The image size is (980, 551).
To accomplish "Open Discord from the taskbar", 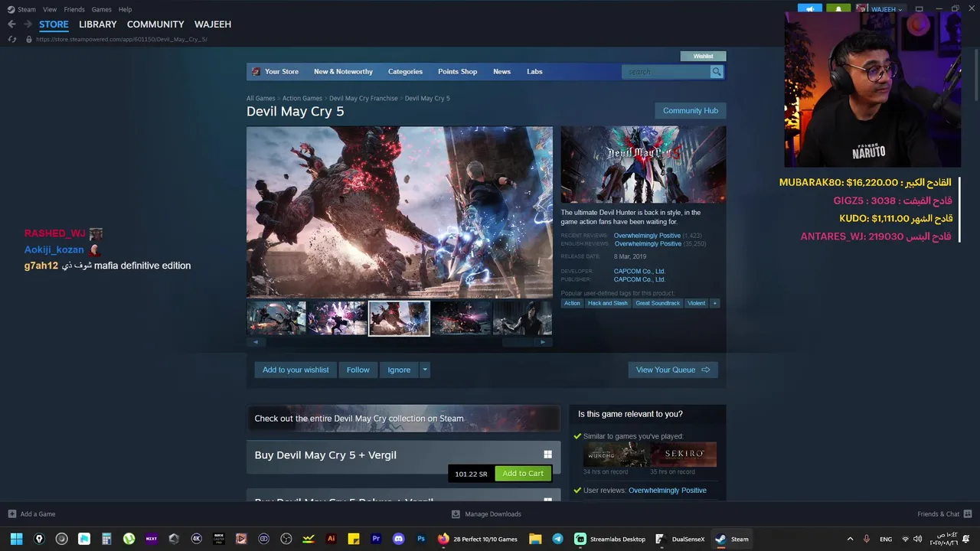I will pos(398,539).
